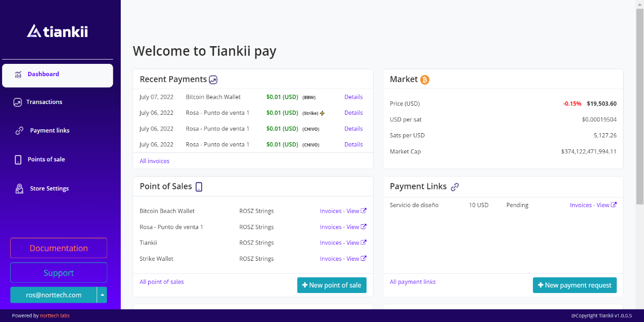Select the Dashboard bar-chart icon in sidebar

[17, 74]
